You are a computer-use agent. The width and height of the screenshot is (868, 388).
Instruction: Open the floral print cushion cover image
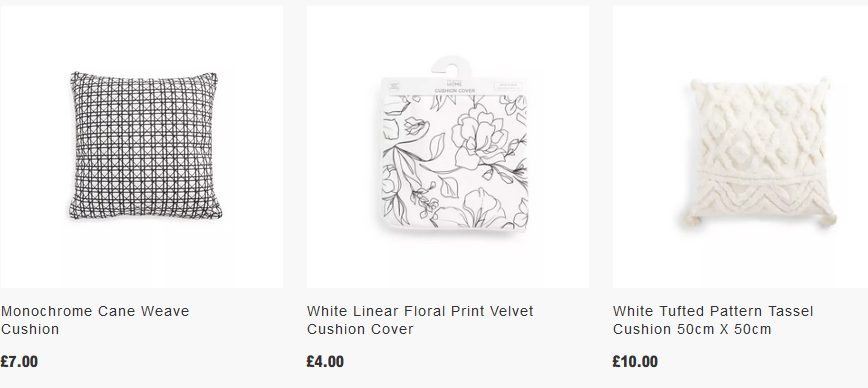click(x=454, y=144)
